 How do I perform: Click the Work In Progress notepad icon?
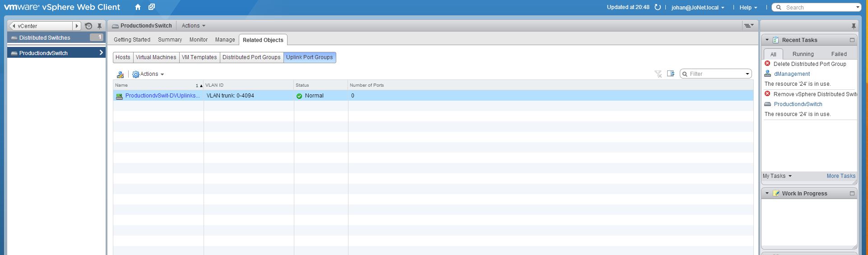776,194
